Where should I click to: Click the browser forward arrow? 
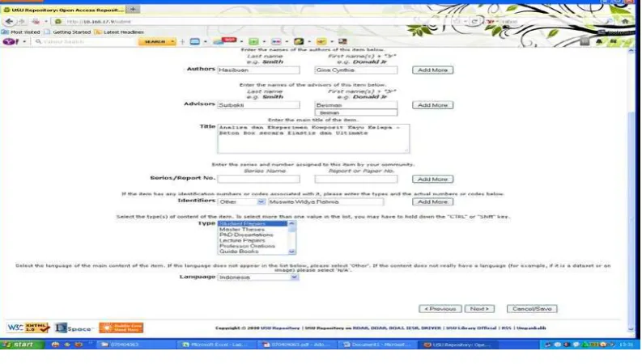point(21,21)
